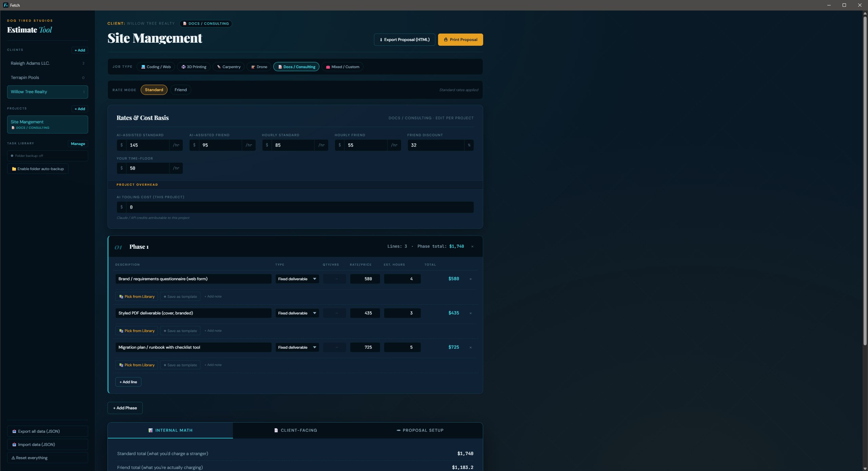868x471 pixels.
Task: Edit Brand questionnaire description field
Action: click(x=193, y=279)
